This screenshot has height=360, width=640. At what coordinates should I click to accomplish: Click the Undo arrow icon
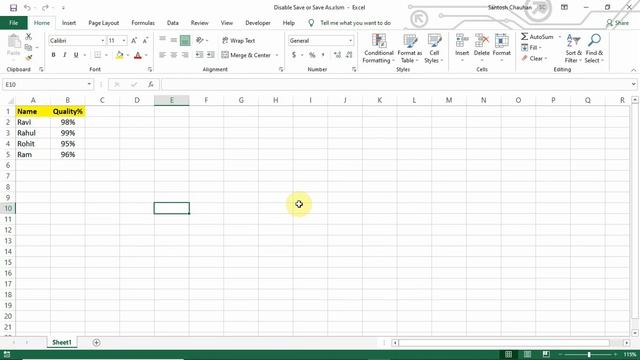27,8
